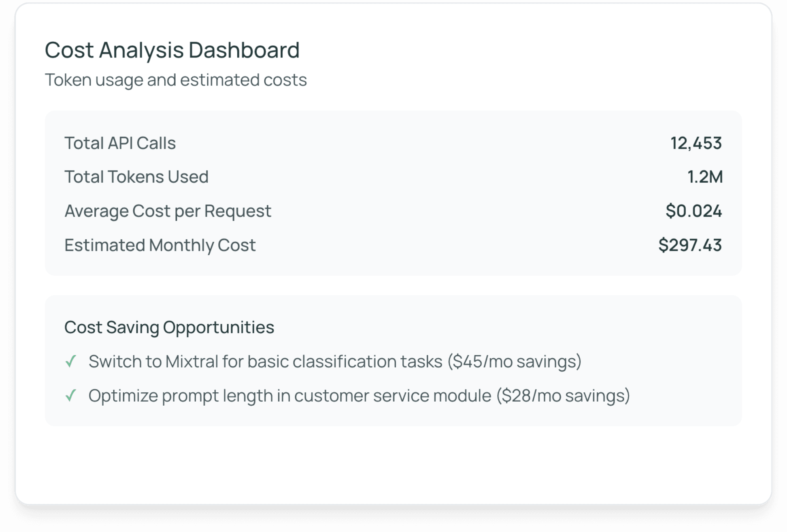Click the Cost Analysis Dashboard title
Viewport: 787px width, 532px height.
click(172, 50)
